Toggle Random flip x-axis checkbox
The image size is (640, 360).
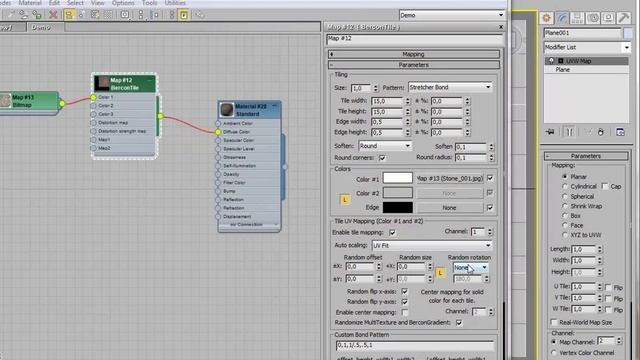404,292
